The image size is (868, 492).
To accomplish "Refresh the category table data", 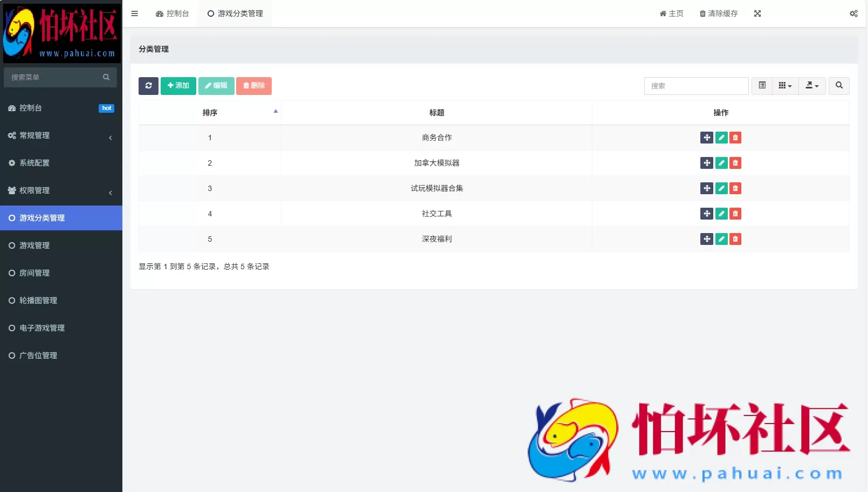I will [148, 86].
